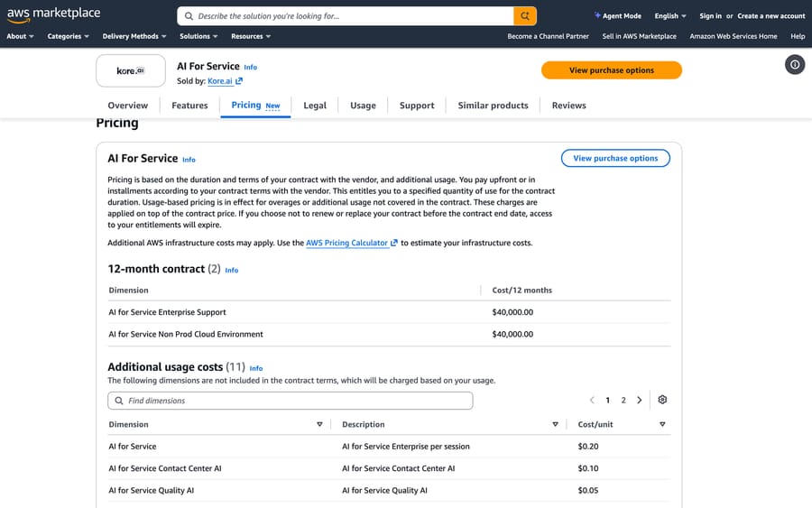Image resolution: width=812 pixels, height=508 pixels.
Task: Select page 2 of pagination
Action: tap(623, 400)
